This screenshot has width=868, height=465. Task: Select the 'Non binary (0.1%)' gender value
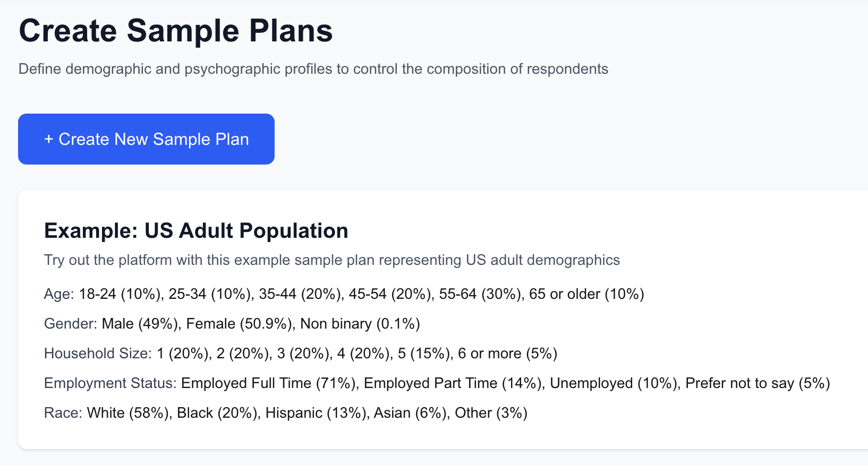360,324
